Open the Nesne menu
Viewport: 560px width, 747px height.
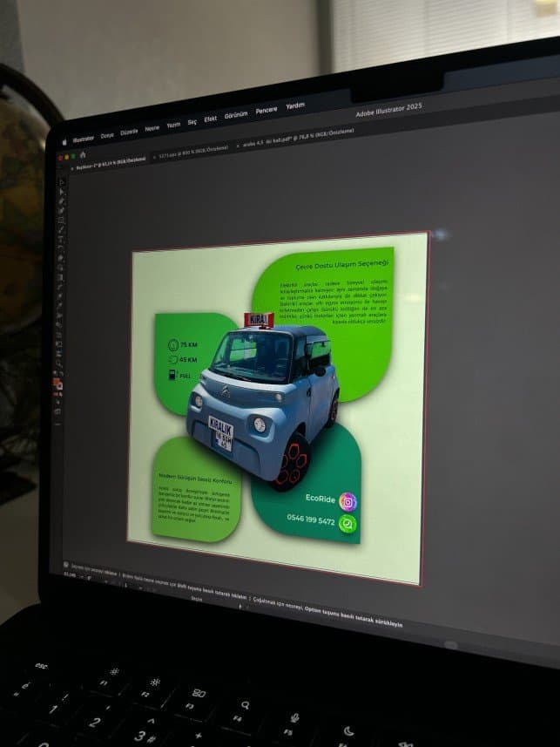coord(152,129)
